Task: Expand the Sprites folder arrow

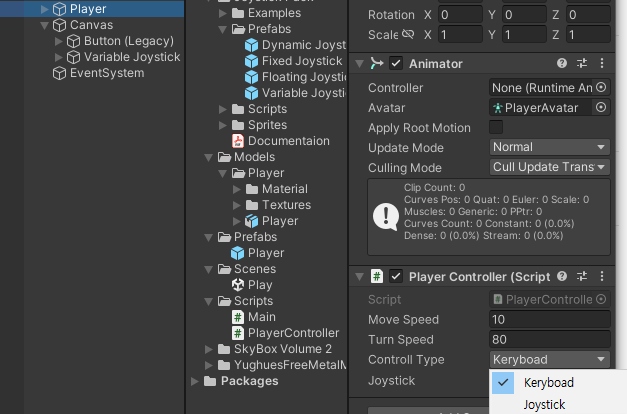Action: pyautogui.click(x=223, y=125)
